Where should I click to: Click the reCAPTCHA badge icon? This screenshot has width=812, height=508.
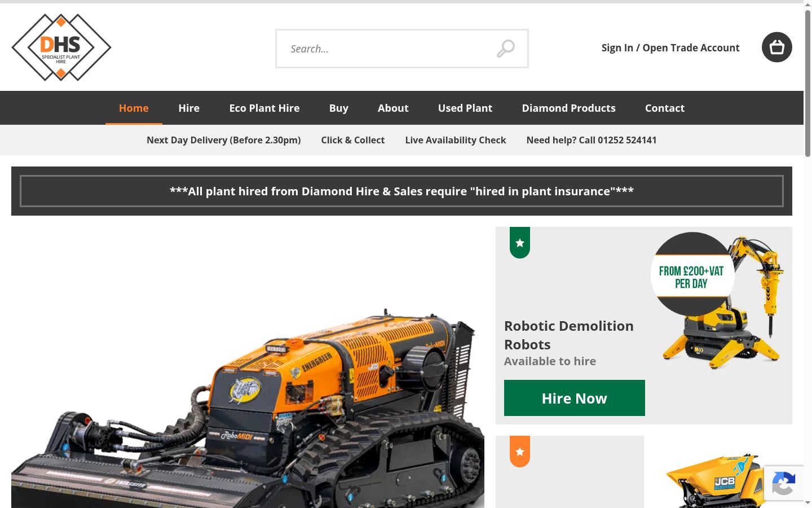(x=784, y=483)
